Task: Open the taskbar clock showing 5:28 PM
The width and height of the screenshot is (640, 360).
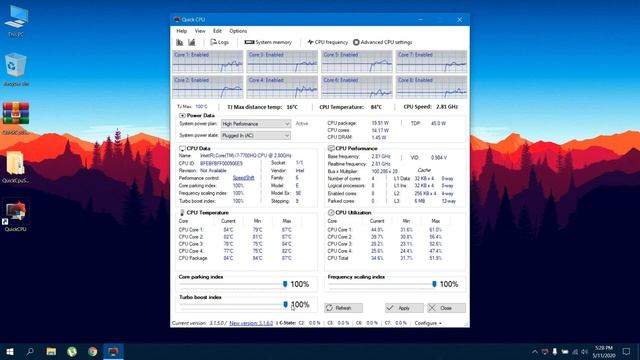Action: click(x=604, y=351)
